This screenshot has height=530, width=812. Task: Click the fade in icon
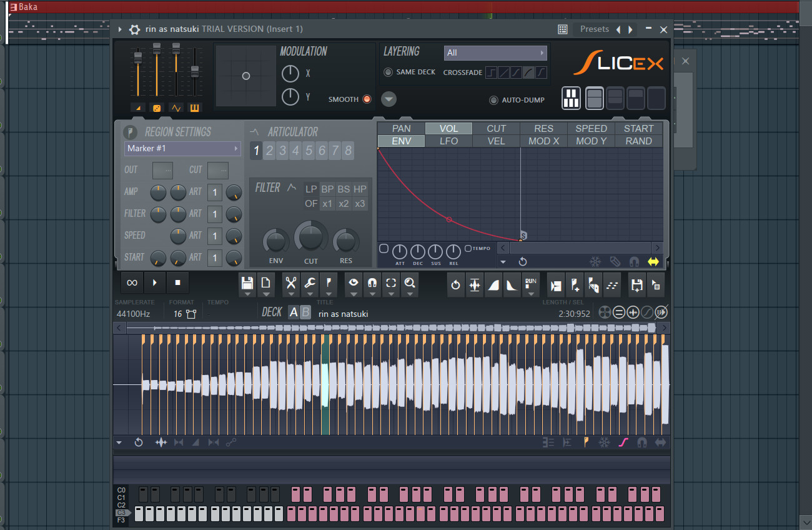click(x=493, y=285)
